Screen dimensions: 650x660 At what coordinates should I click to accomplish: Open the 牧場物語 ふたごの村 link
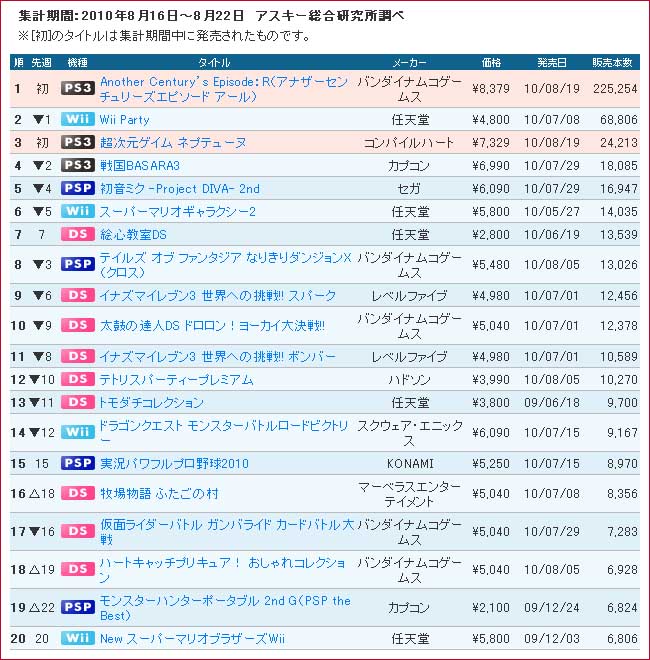(159, 494)
